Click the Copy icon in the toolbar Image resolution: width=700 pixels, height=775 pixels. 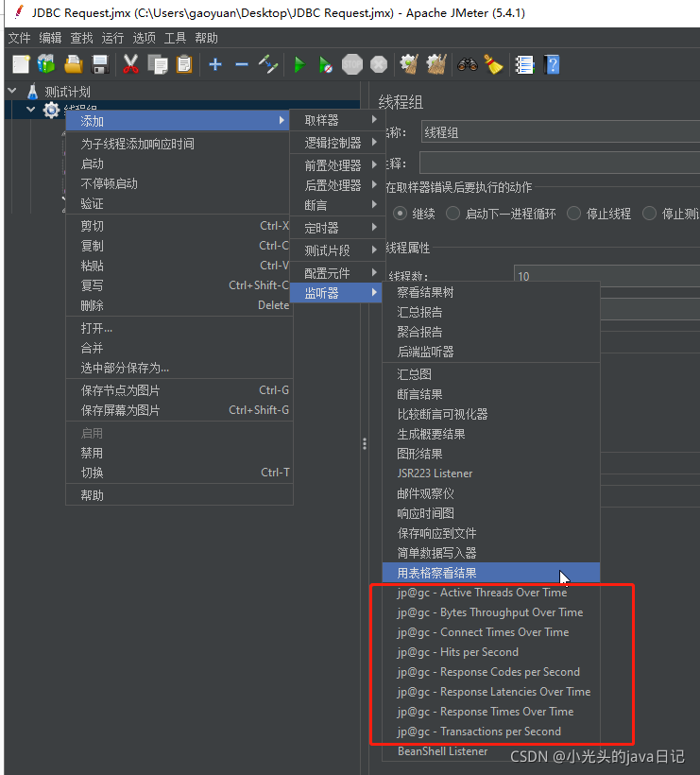(x=158, y=65)
